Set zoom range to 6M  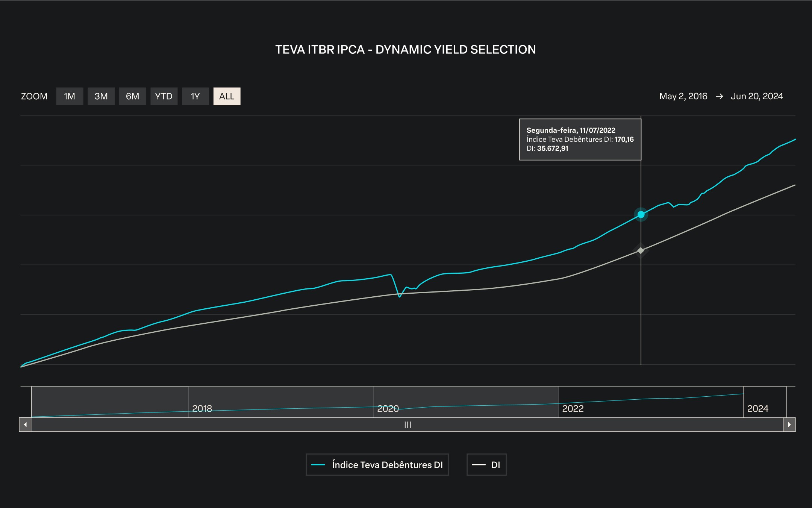click(x=132, y=96)
